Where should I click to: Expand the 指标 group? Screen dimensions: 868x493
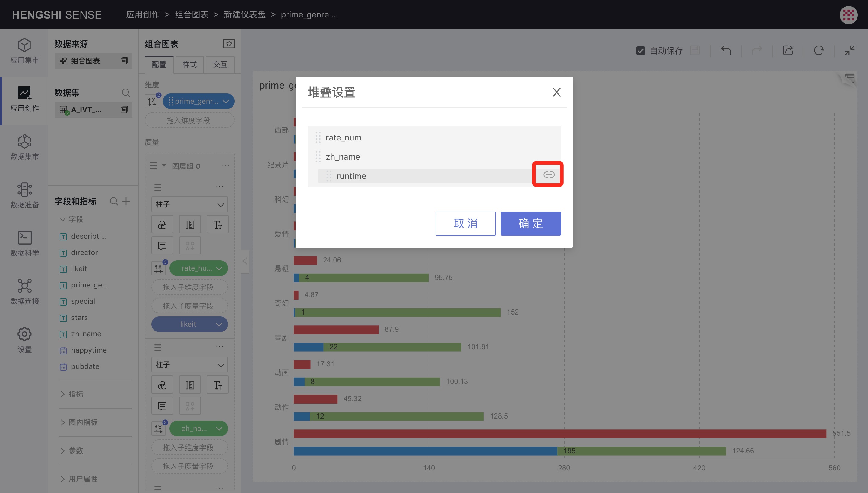point(62,394)
